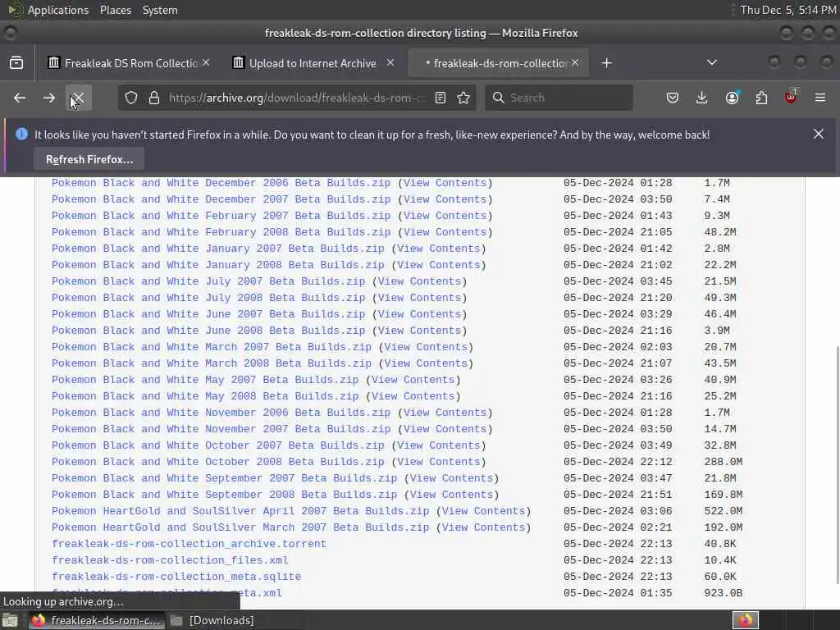840x630 pixels.
Task: Open the System menu
Action: coord(160,10)
